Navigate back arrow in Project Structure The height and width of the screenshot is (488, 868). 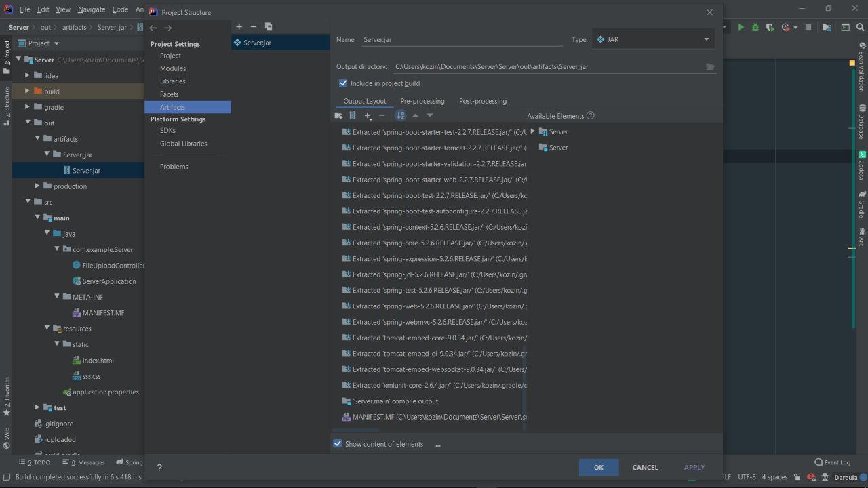(x=153, y=28)
